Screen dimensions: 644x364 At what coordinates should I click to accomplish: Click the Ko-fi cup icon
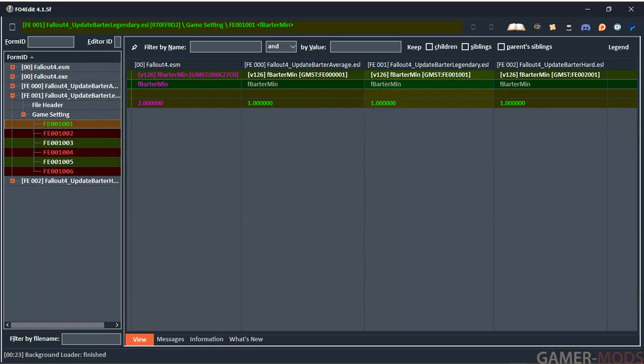click(x=618, y=27)
